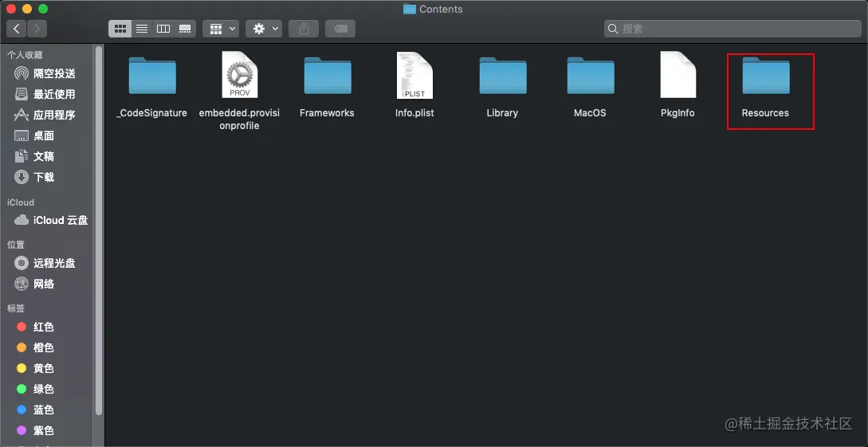
Task: Click the 位置 sidebar section header
Action: pyautogui.click(x=16, y=245)
